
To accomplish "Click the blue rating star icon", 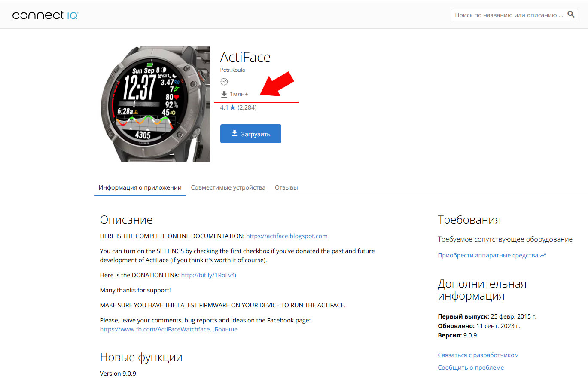I will 233,107.
